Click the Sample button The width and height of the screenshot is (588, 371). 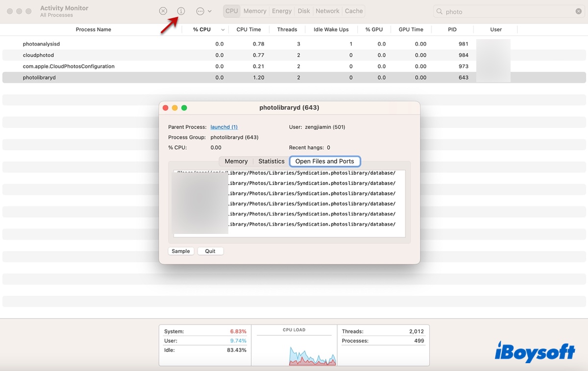181,251
